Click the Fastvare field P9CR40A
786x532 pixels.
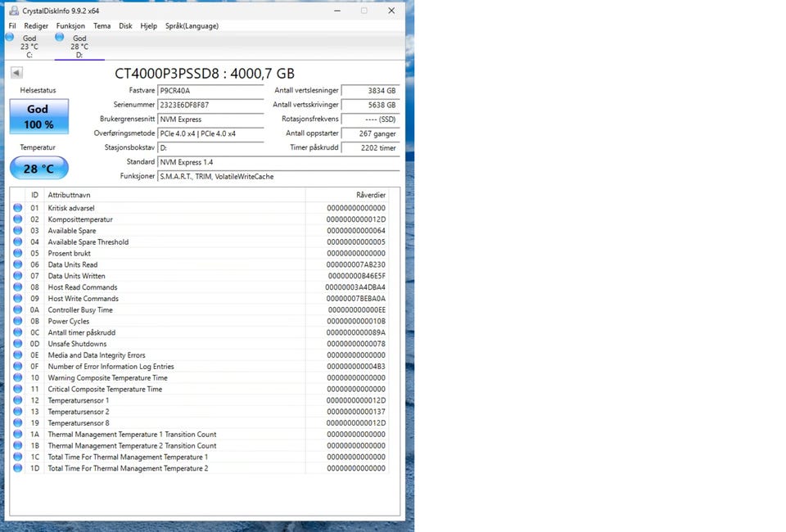click(210, 91)
